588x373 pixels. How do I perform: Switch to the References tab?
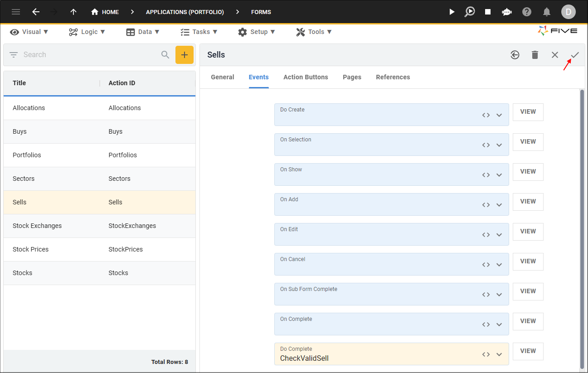click(393, 77)
